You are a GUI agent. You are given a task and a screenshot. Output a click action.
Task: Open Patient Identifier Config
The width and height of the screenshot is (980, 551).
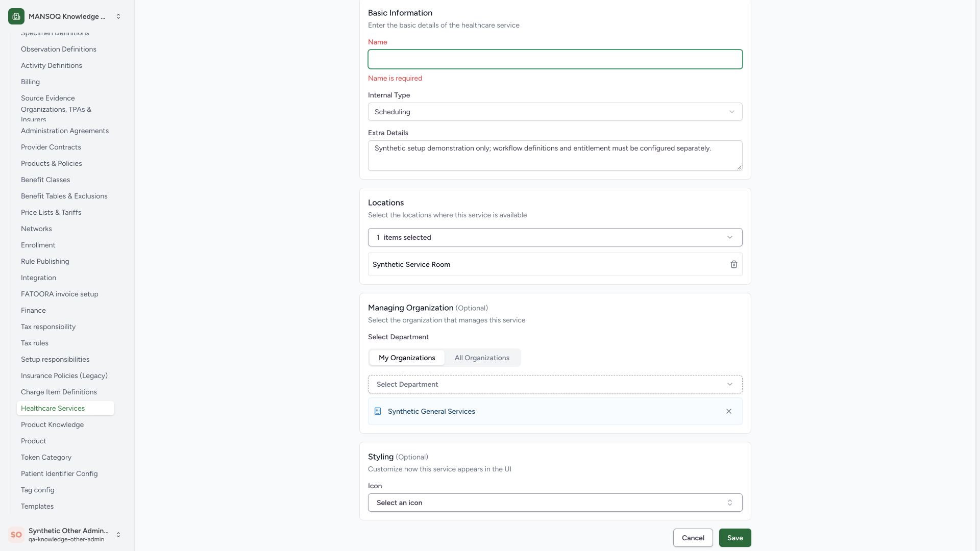tap(65, 473)
